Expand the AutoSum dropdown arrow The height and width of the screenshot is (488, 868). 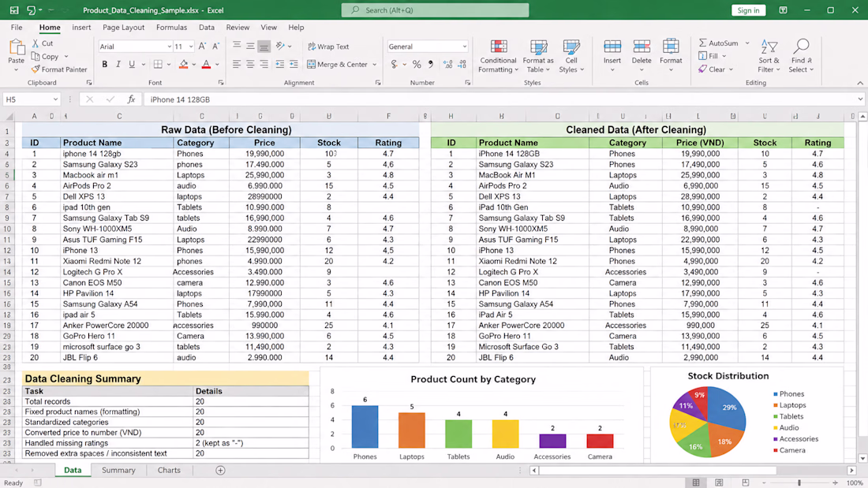click(x=747, y=43)
